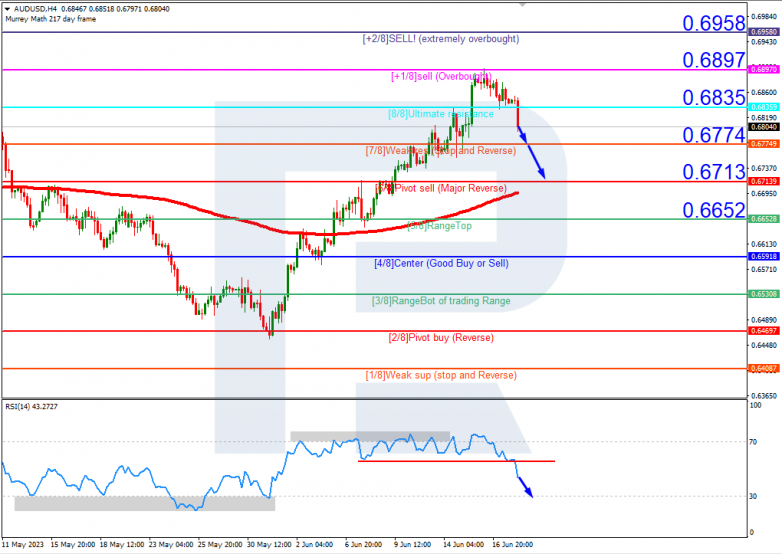Click the '23 May 04:00' time axis label
Screen dimensions: 782x554
(x=171, y=545)
